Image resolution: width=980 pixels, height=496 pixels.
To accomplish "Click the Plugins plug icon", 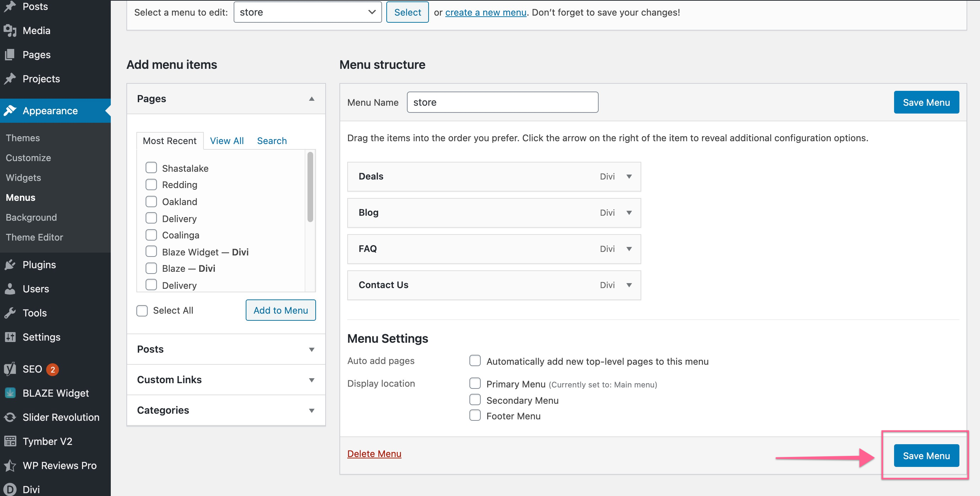I will (10, 265).
